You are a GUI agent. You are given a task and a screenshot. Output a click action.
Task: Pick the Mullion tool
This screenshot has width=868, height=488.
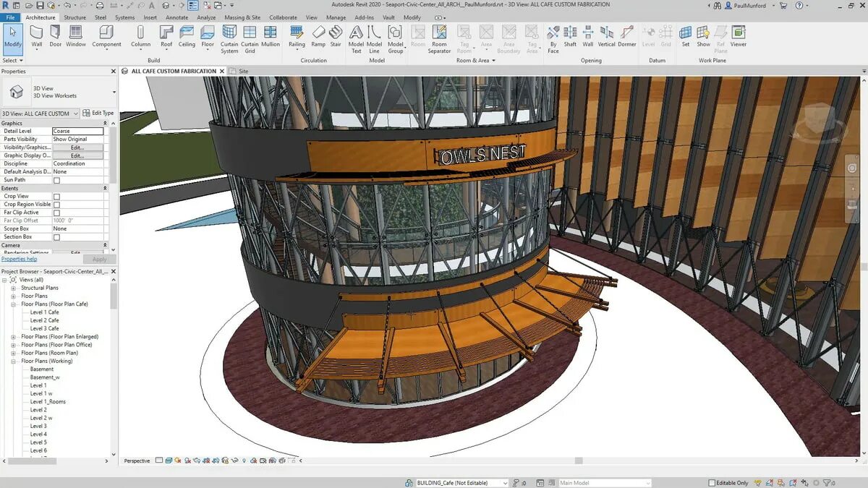271,36
